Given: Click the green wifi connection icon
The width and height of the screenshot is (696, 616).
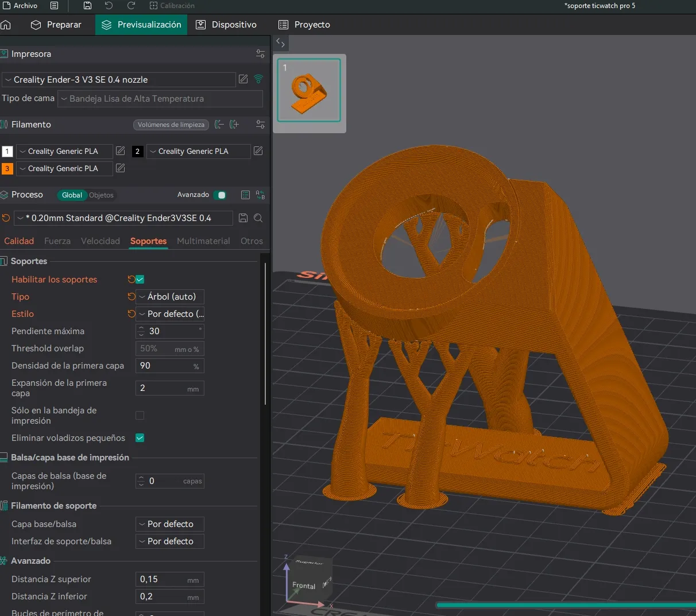Looking at the screenshot, I should click(258, 79).
